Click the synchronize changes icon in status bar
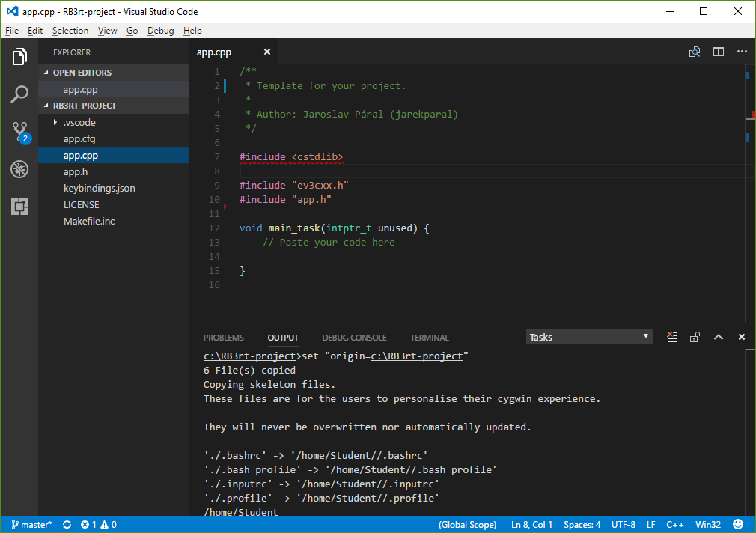This screenshot has width=756, height=533. point(67,524)
